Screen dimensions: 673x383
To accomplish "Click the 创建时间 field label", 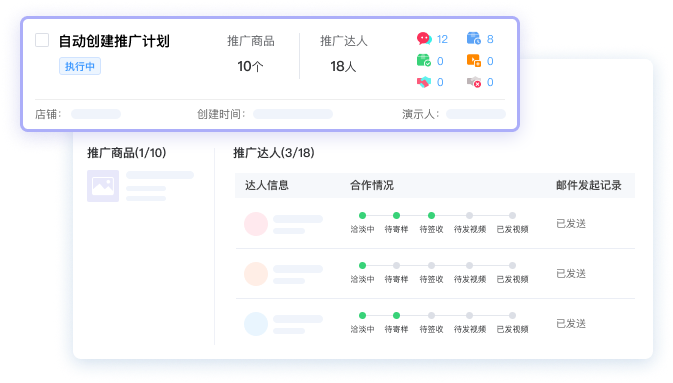I will [221, 114].
